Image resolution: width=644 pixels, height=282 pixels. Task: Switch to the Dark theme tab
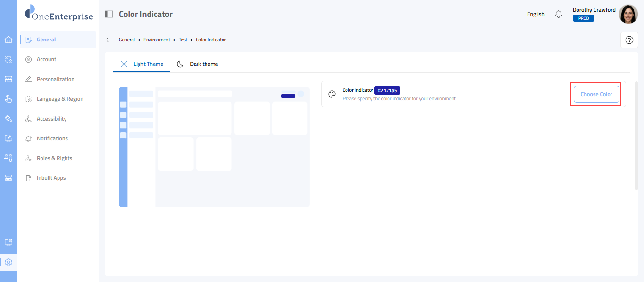click(198, 64)
